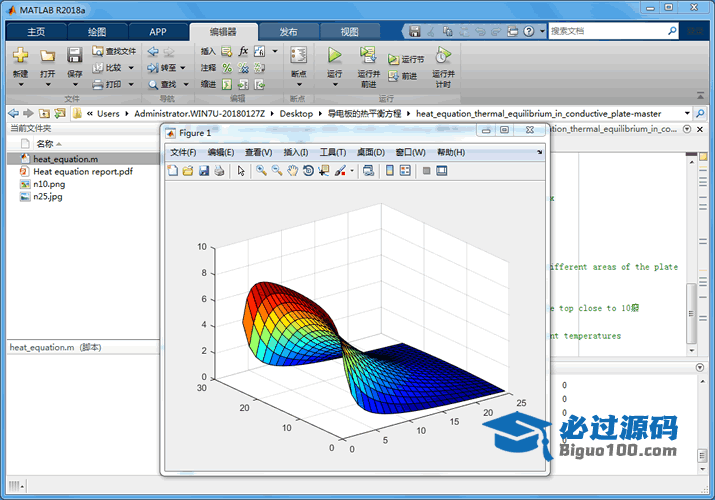Click Run and Advance (运行并前进) icon

368,55
